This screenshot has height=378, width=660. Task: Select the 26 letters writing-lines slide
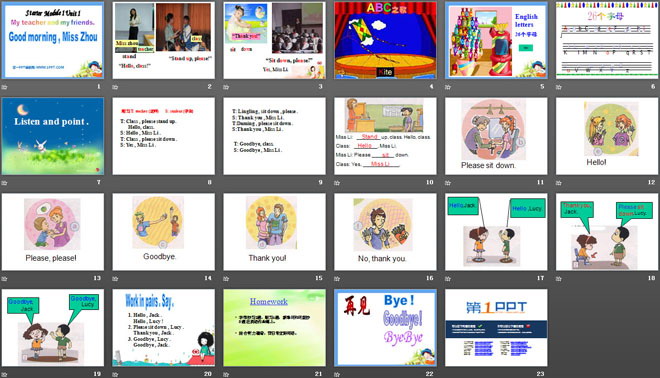607,40
